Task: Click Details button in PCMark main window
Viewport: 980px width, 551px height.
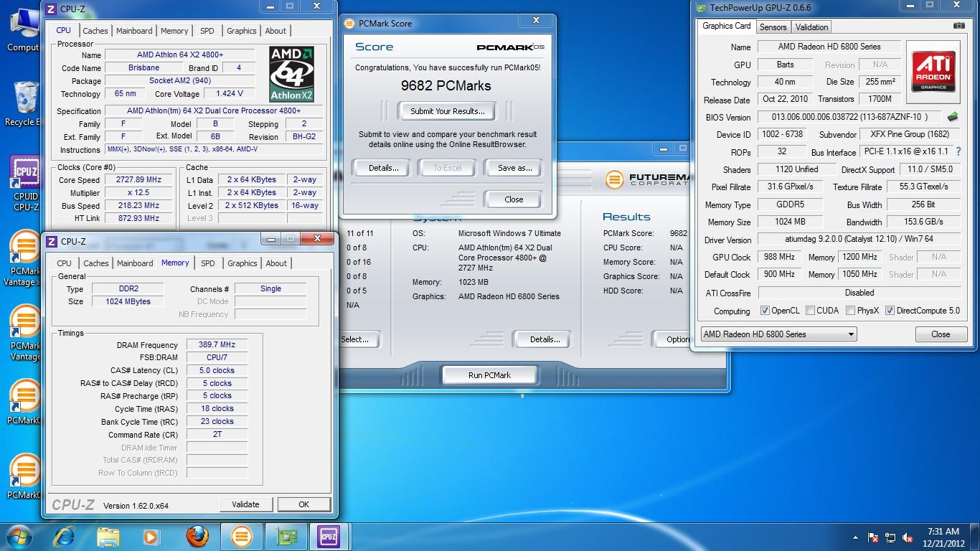Action: [x=545, y=339]
